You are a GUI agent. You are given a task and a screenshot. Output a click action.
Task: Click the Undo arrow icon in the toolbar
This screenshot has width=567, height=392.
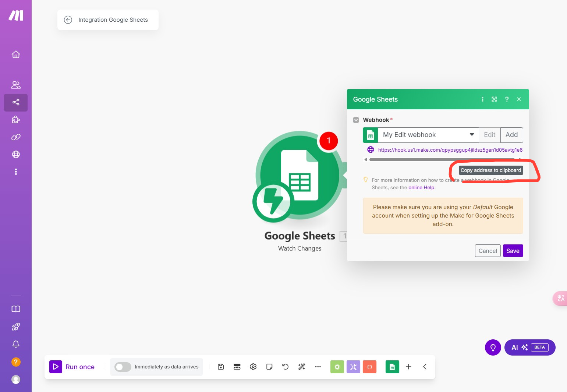286,367
